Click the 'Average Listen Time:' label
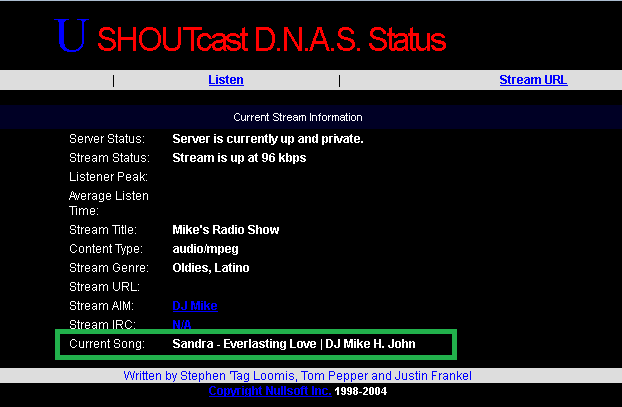 coord(109,203)
